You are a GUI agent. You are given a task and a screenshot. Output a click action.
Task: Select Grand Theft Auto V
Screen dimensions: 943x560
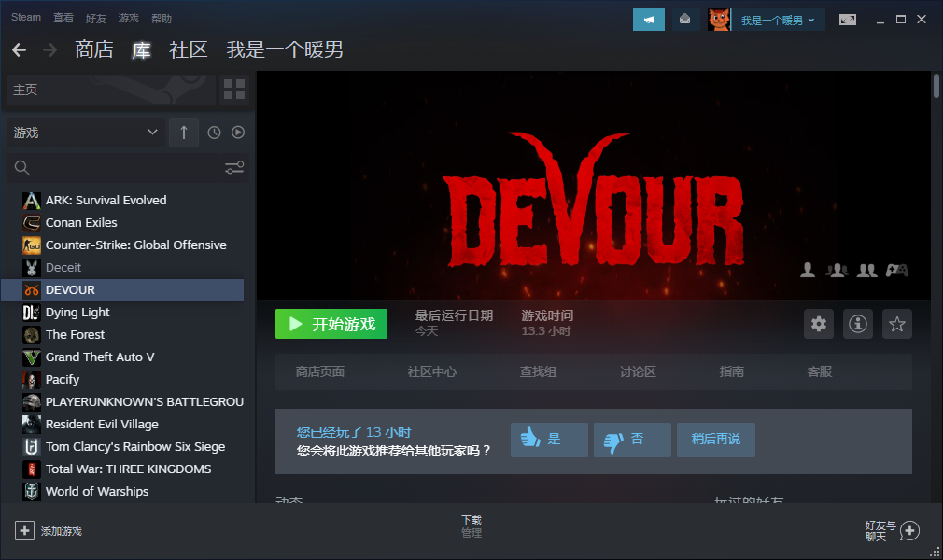click(122, 357)
